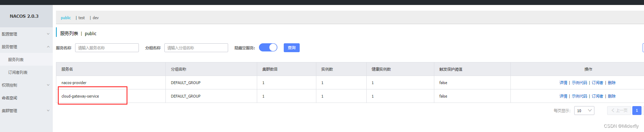Click the 实例数 column header
The width and height of the screenshot is (644, 132).
[327, 69]
